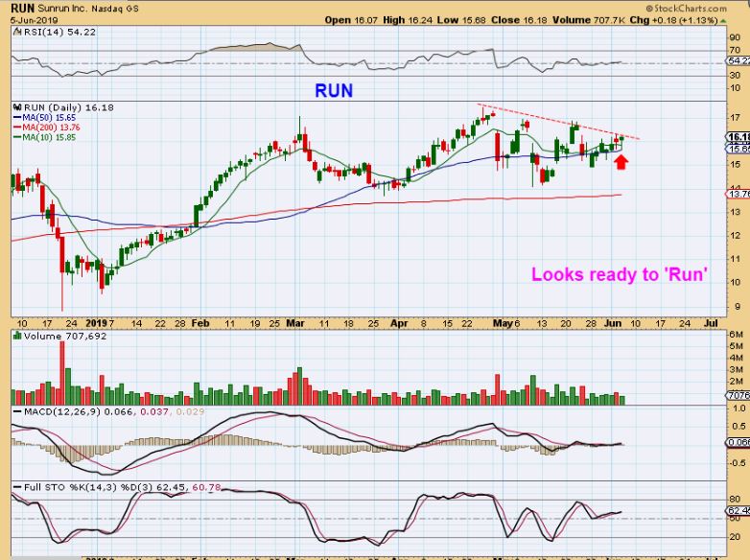Click the 6M mark on volume axis
750x560 pixels.
[736, 335]
